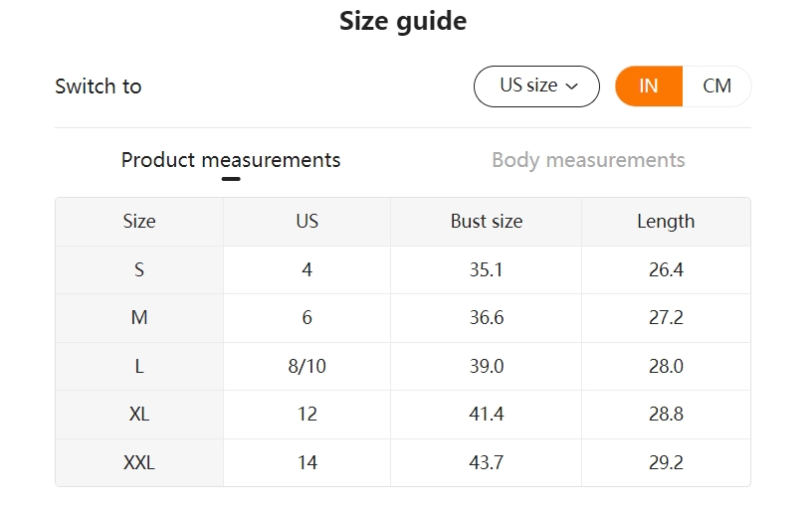Click the Length column header
Screen dimensions: 812x508
pyautogui.click(x=666, y=222)
